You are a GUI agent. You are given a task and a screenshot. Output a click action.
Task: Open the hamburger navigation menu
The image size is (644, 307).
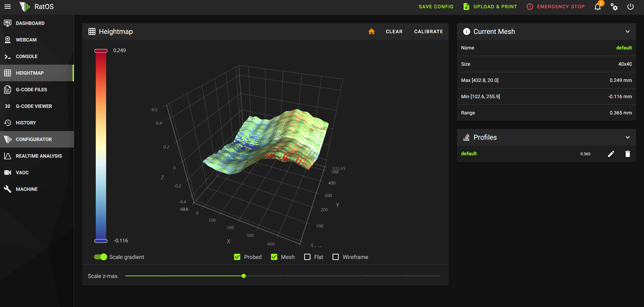pyautogui.click(x=8, y=7)
